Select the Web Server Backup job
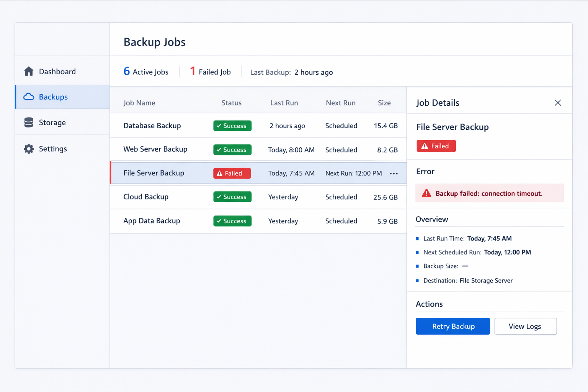588x392 pixels. (155, 149)
